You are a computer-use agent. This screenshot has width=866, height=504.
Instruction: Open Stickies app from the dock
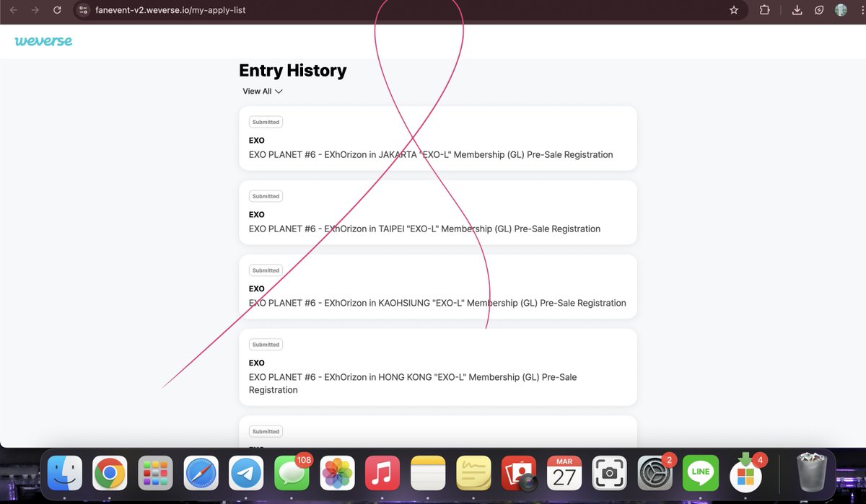point(473,473)
